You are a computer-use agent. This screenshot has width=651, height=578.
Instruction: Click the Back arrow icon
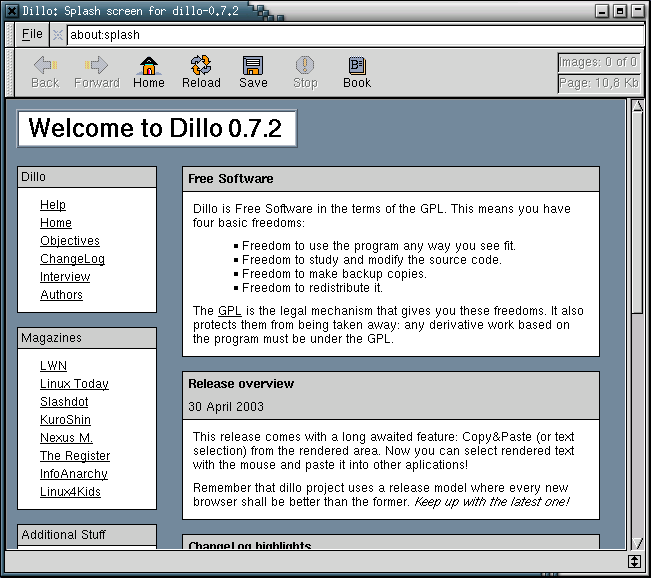[45, 72]
